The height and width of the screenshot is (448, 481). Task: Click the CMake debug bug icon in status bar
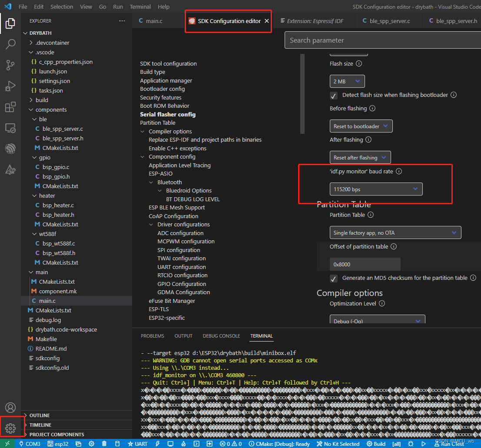pos(411,444)
